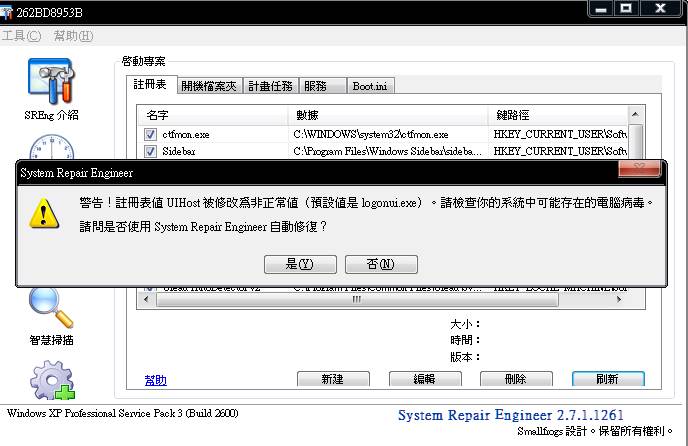Click the app icon in the title bar
This screenshot has height=446, width=688.
tap(6, 12)
